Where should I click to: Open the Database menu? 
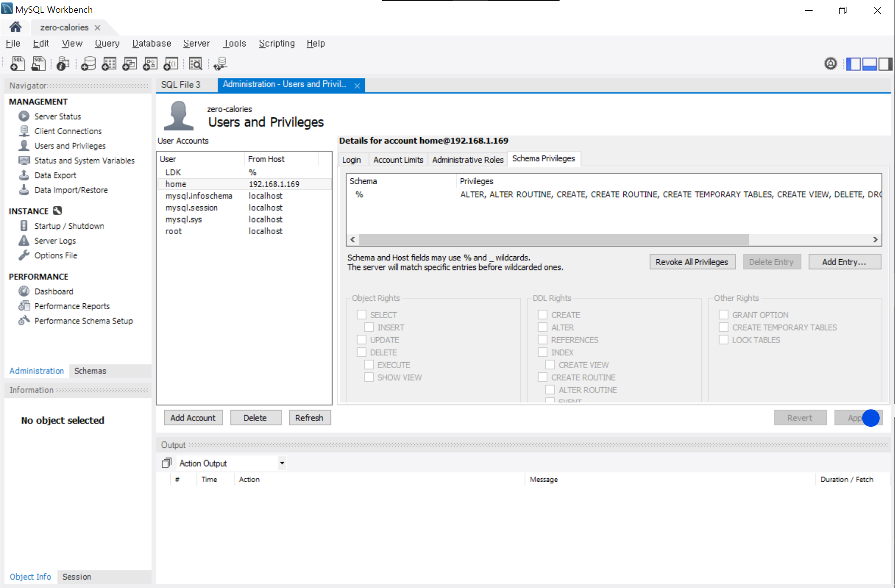152,43
